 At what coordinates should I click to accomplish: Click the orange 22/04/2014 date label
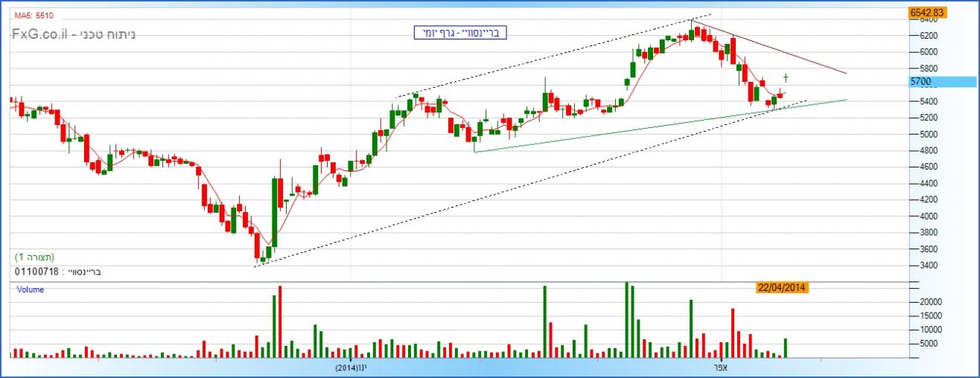[783, 288]
